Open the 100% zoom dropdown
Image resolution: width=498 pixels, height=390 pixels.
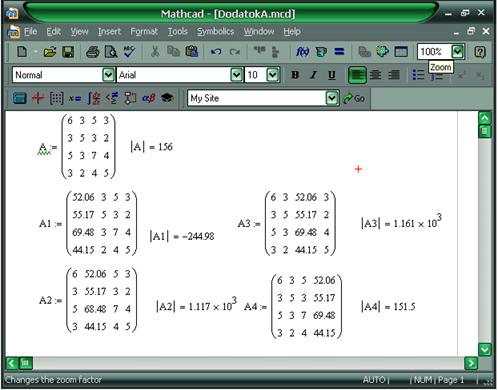point(458,52)
